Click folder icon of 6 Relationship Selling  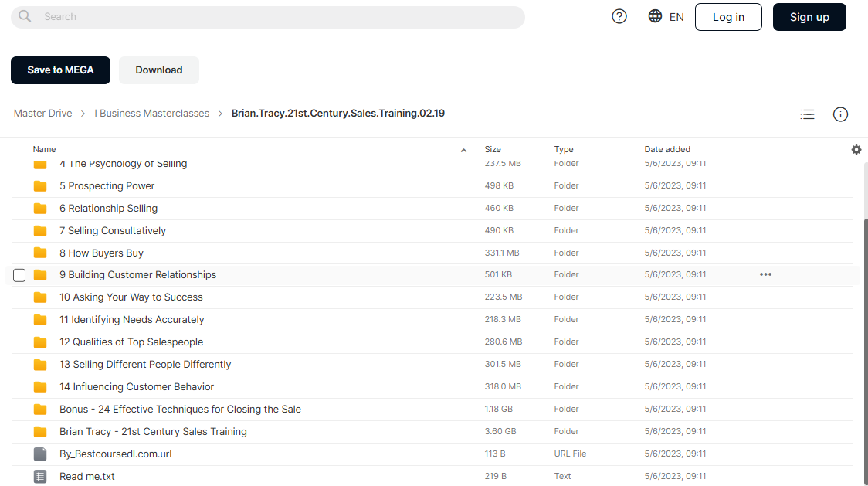click(40, 209)
